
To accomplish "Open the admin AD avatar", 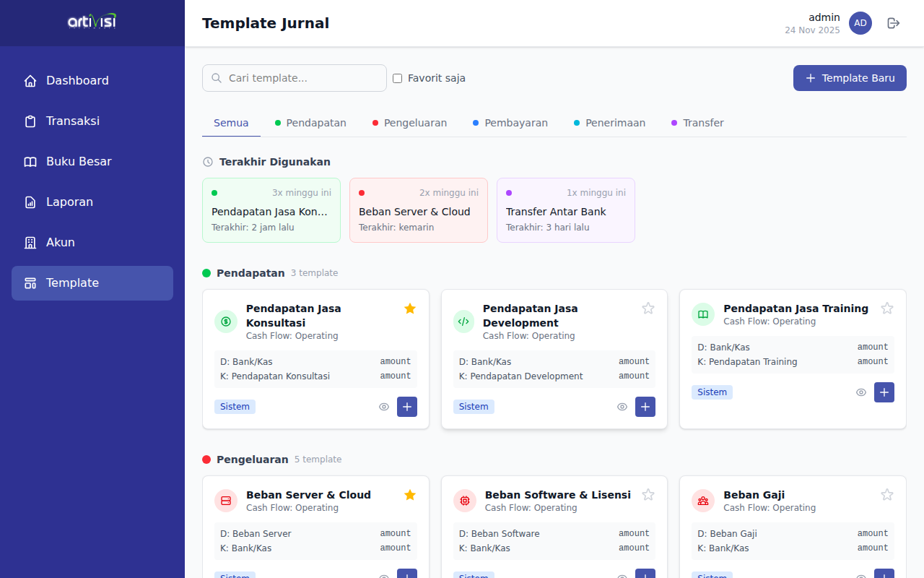I will 860,23.
